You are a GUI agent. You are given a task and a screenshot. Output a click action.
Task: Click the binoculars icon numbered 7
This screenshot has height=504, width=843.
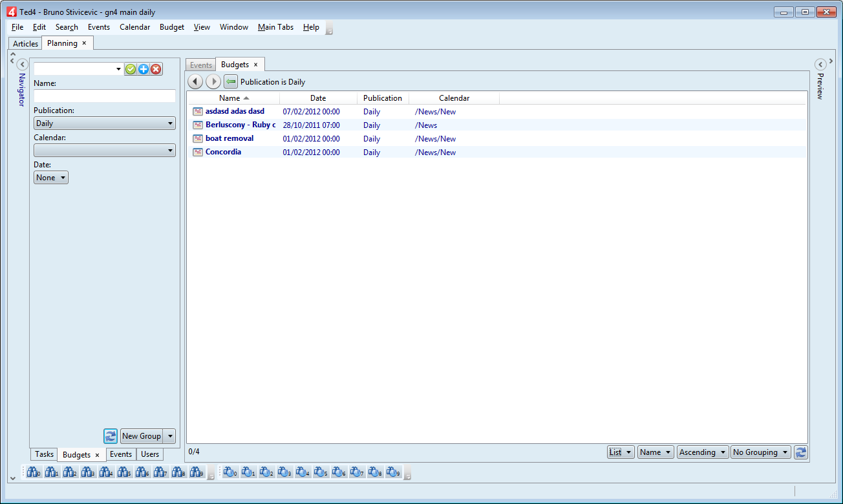[160, 472]
